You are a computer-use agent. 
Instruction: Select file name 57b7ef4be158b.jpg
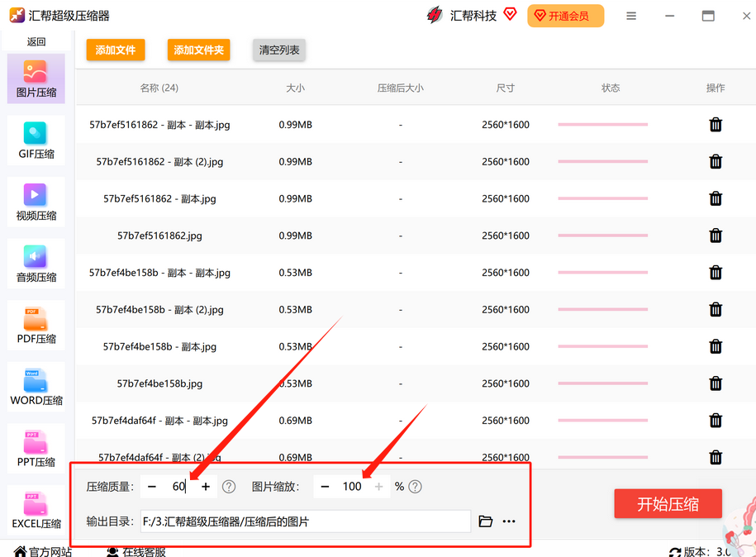coord(159,383)
